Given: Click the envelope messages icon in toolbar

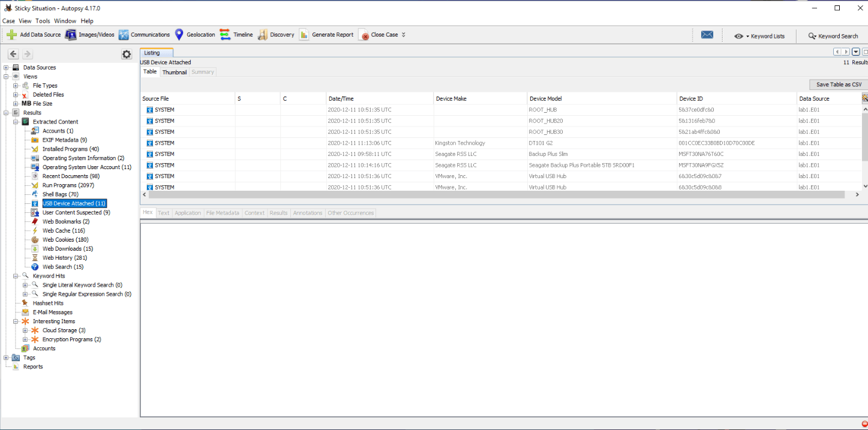Looking at the screenshot, I should pos(707,35).
